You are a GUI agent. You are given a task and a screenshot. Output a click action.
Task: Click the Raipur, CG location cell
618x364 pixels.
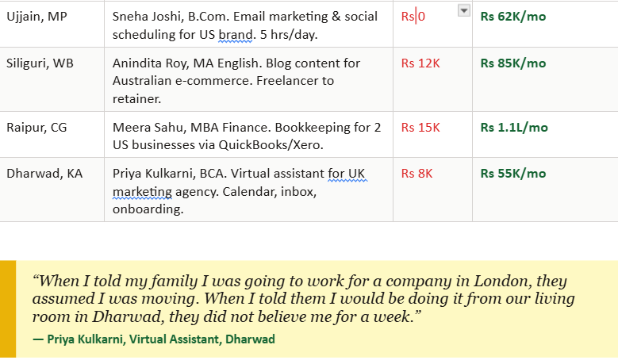35,128
